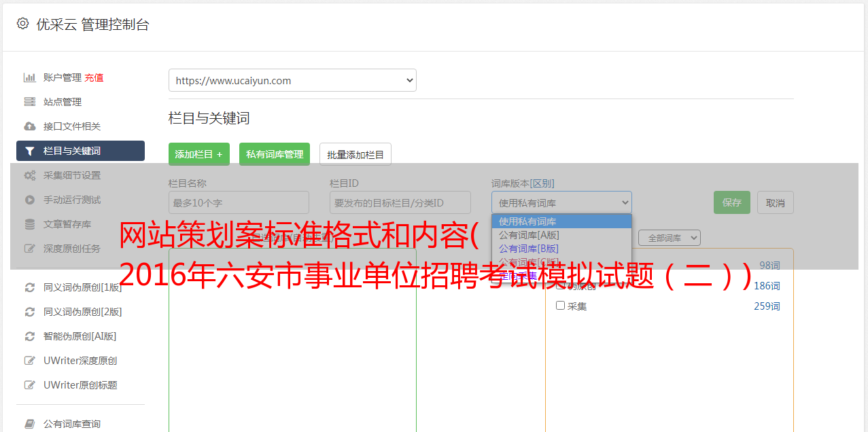Click the 取消 button
The height and width of the screenshot is (432, 868).
(x=776, y=202)
